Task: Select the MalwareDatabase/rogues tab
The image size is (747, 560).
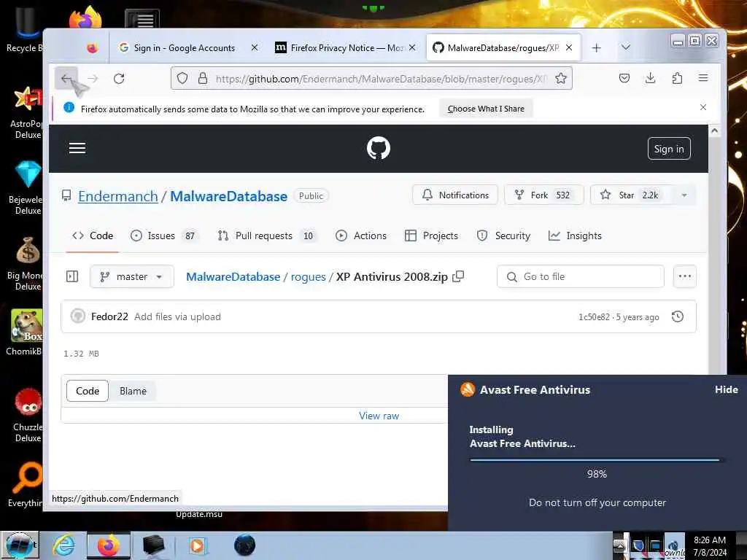Action: pyautogui.click(x=503, y=47)
